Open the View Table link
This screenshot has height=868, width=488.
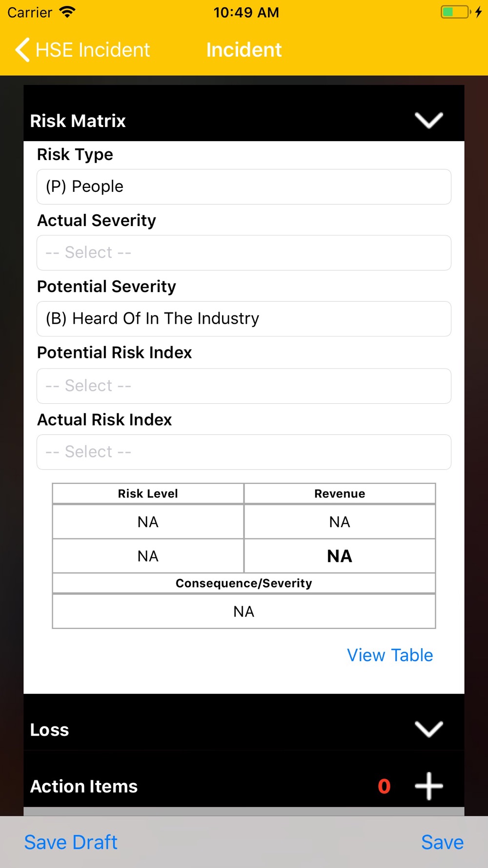coord(390,655)
